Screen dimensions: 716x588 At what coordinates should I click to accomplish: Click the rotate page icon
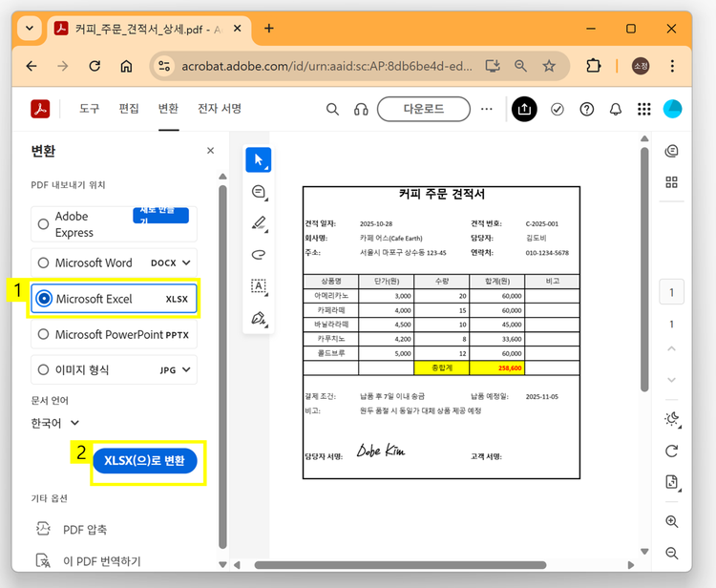[672, 451]
